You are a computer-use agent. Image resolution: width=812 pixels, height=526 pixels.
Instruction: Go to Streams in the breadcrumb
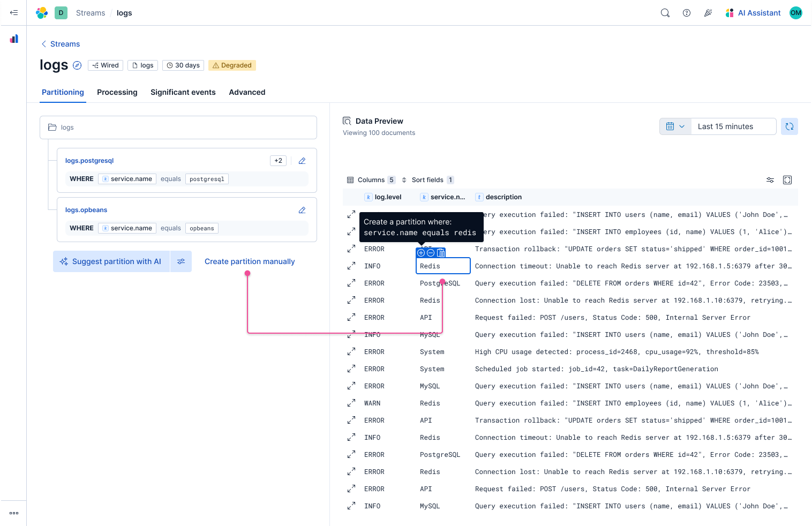(x=91, y=13)
